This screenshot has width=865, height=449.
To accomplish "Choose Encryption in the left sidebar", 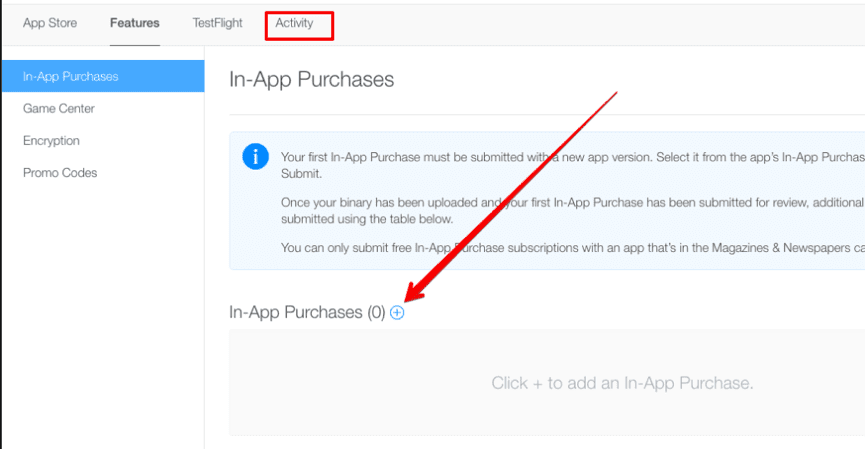I will [51, 141].
